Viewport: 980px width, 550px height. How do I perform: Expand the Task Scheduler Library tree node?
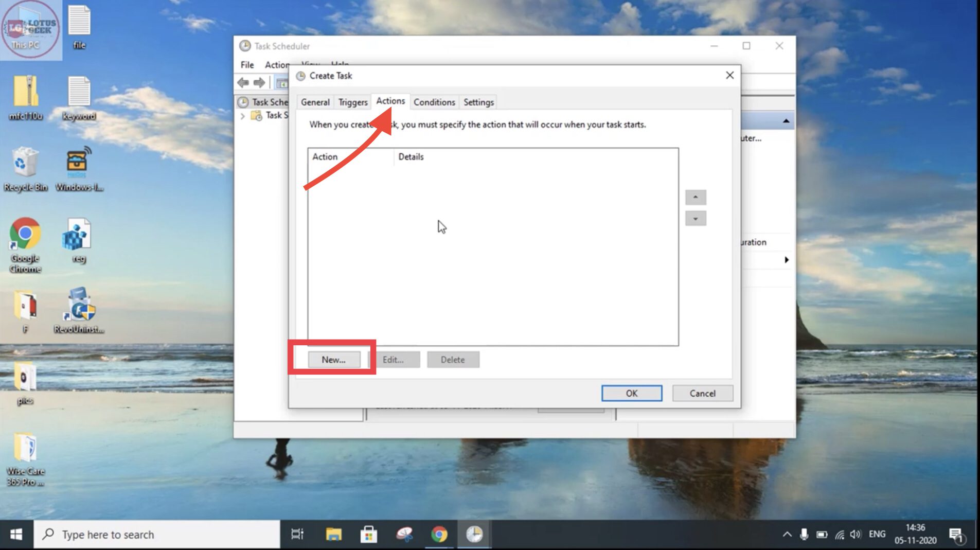click(243, 116)
